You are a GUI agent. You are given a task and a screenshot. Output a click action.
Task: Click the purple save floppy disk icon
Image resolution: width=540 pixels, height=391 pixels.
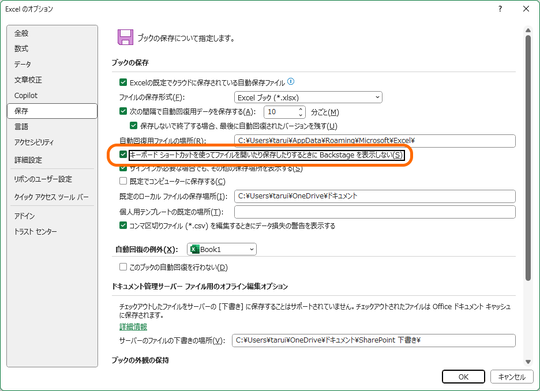coord(125,37)
